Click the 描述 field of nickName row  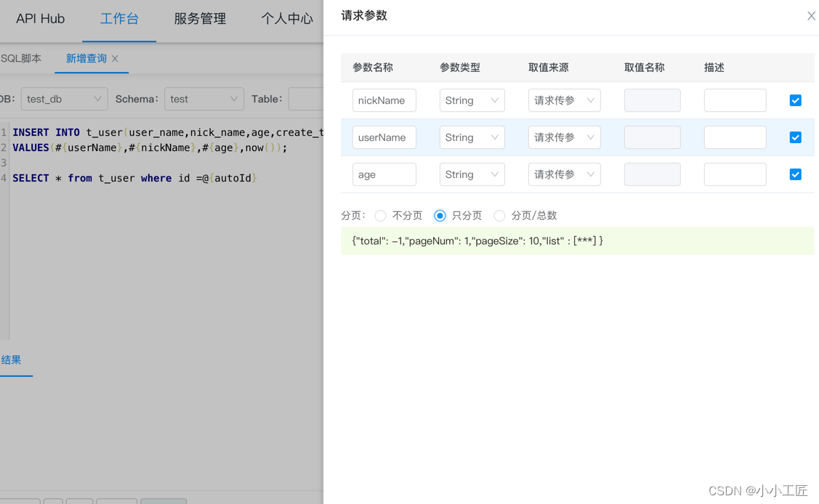[x=735, y=100]
